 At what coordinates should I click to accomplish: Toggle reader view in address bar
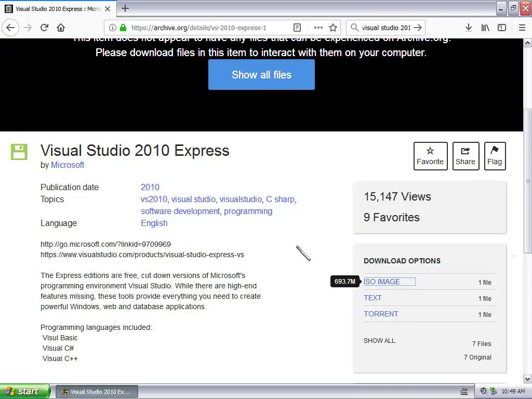coord(297,28)
